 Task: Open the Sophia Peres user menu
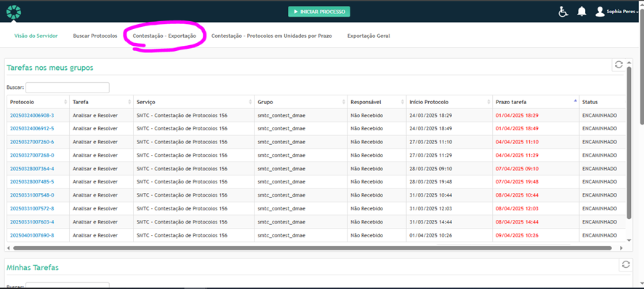[x=623, y=12]
